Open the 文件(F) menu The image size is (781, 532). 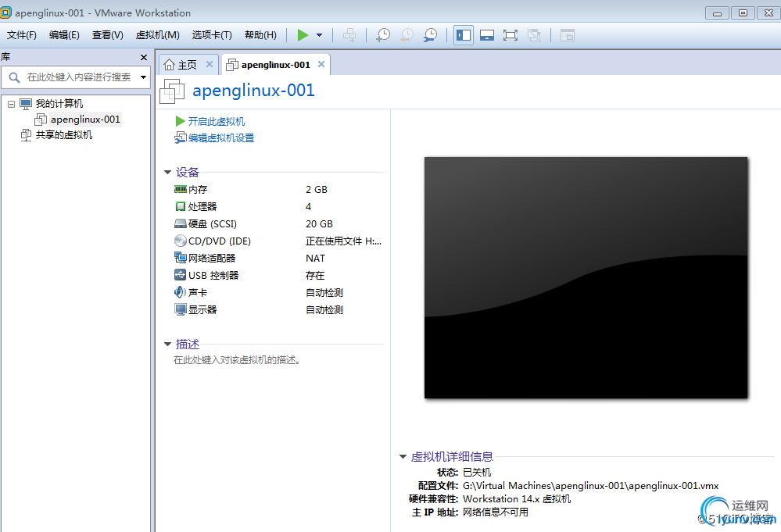click(21, 35)
